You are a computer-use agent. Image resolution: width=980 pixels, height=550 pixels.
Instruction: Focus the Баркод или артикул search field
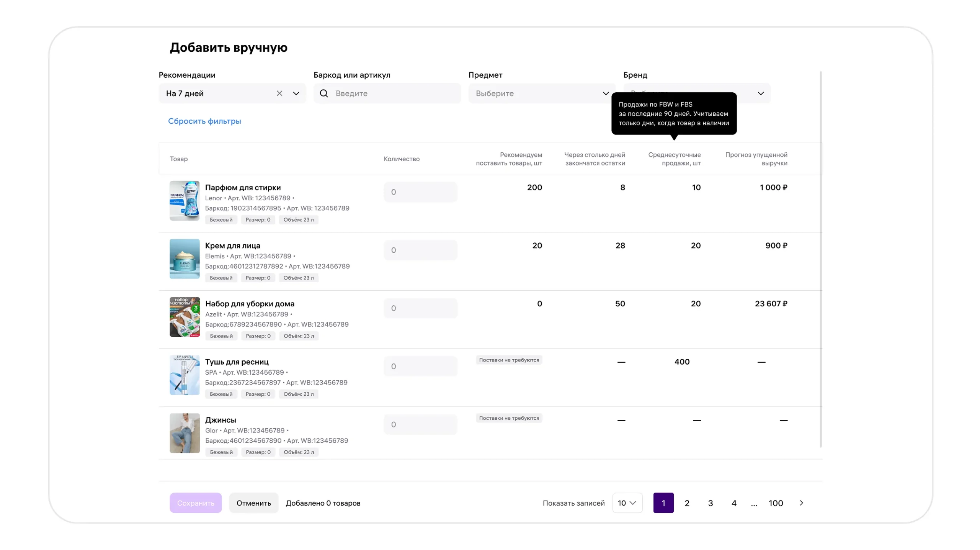(x=387, y=93)
